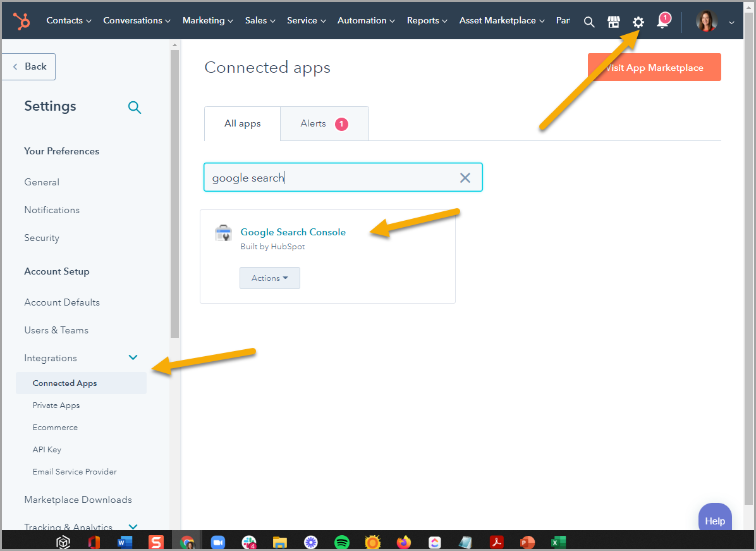
Task: View notifications via the bell icon
Action: coord(663,21)
